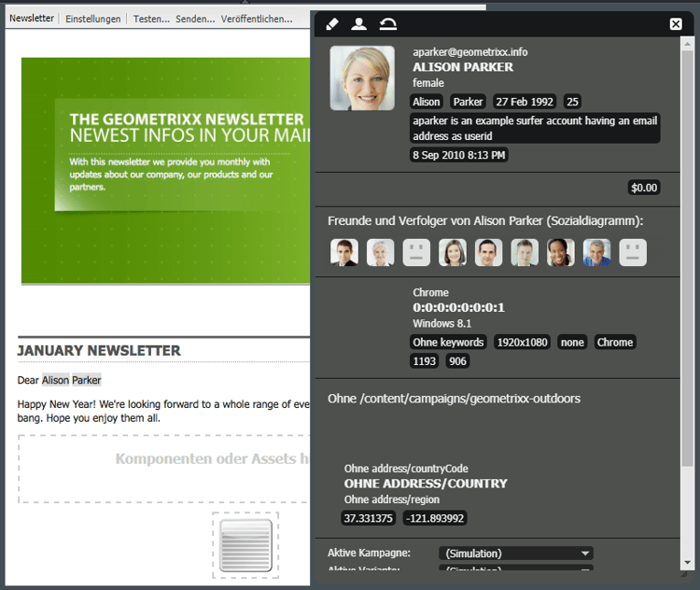700x590 pixels.
Task: Click the email aparker@geometrixx.info
Action: tap(470, 52)
